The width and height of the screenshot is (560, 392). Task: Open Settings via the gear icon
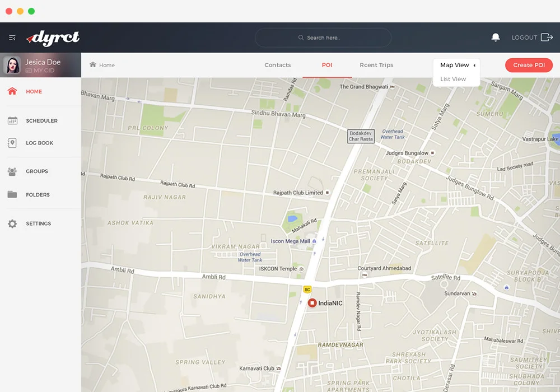point(12,223)
